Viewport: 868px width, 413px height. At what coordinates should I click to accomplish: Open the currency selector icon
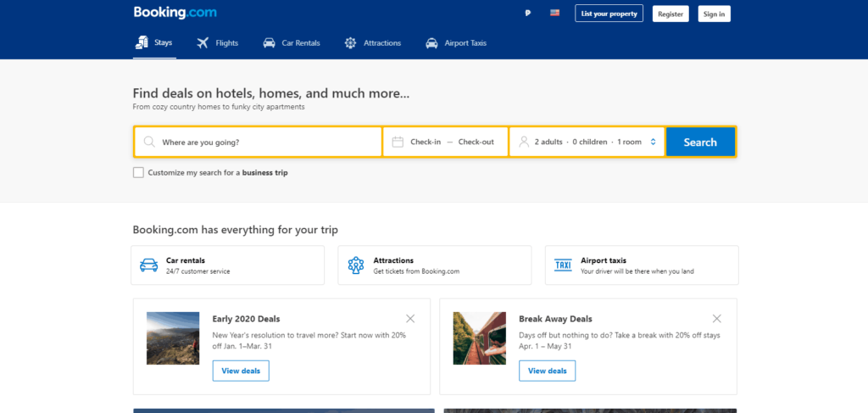click(x=527, y=14)
